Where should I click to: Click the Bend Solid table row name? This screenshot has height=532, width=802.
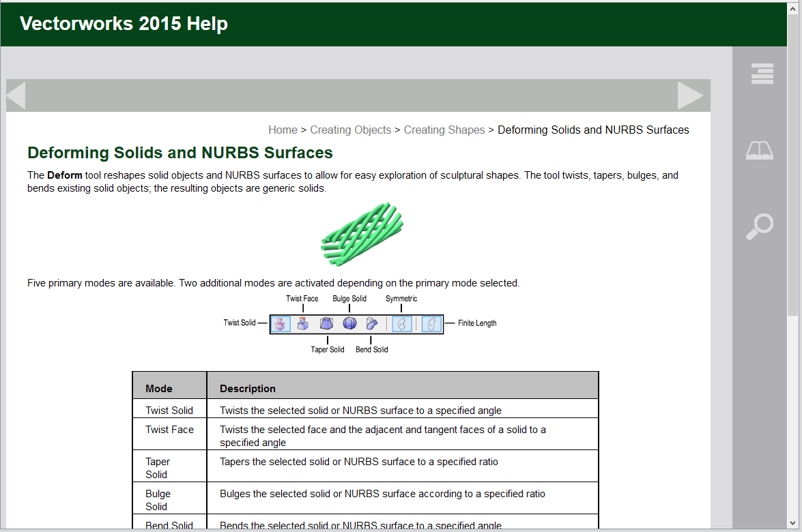[169, 525]
